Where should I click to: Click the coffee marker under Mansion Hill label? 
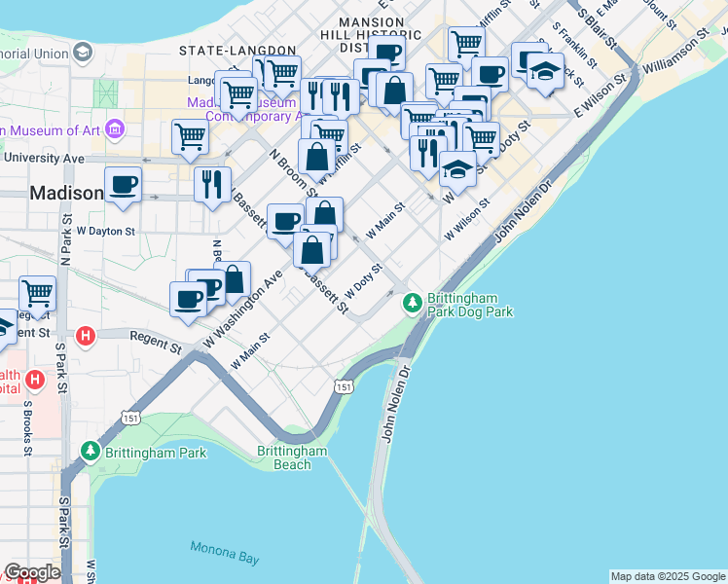pos(389,50)
